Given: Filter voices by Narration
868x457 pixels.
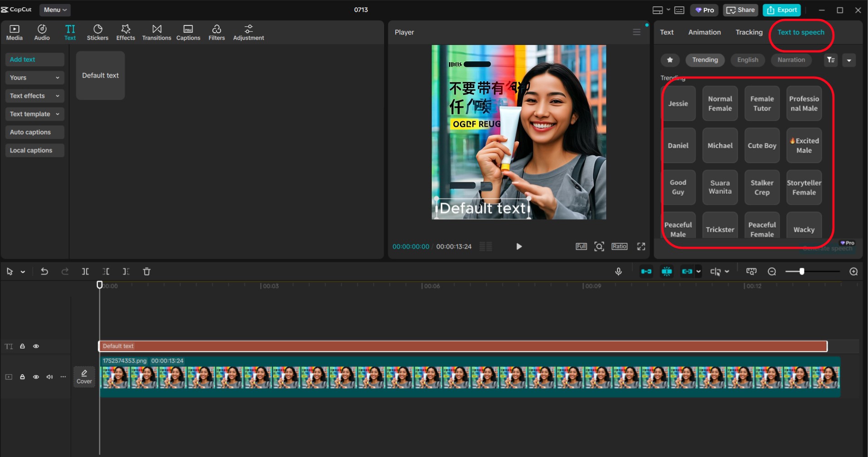Looking at the screenshot, I should (x=791, y=60).
